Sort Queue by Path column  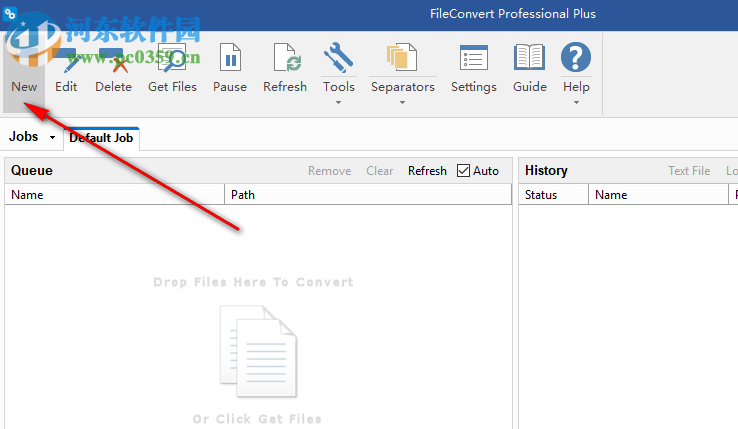(x=368, y=194)
